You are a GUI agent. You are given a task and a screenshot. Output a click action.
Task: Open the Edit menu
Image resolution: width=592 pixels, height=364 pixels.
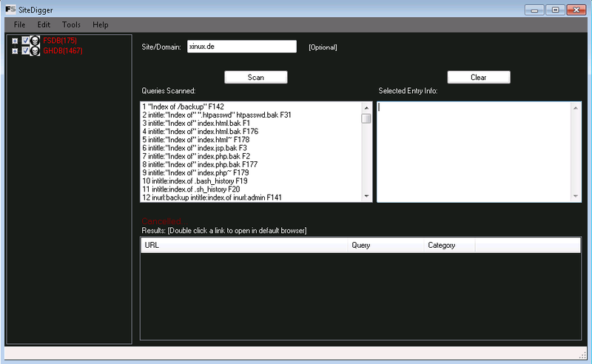[44, 24]
